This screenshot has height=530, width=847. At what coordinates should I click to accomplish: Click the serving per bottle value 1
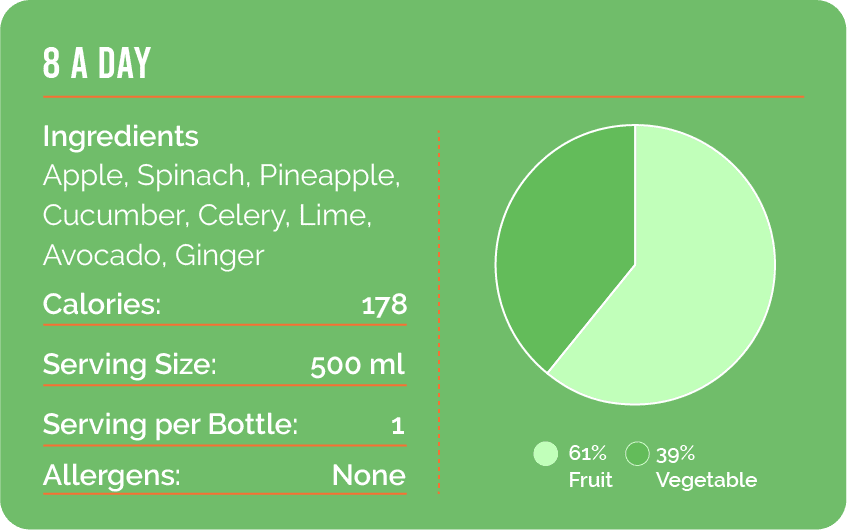398,425
